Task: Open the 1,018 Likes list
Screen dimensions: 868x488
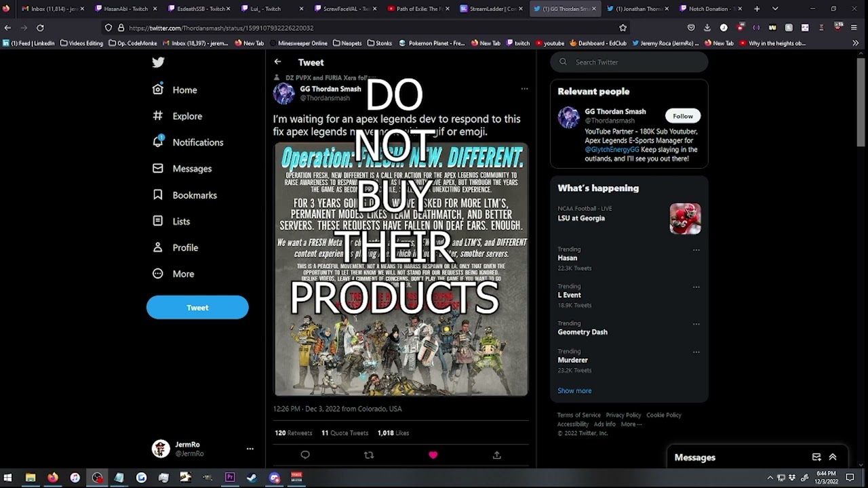Action: 393,433
